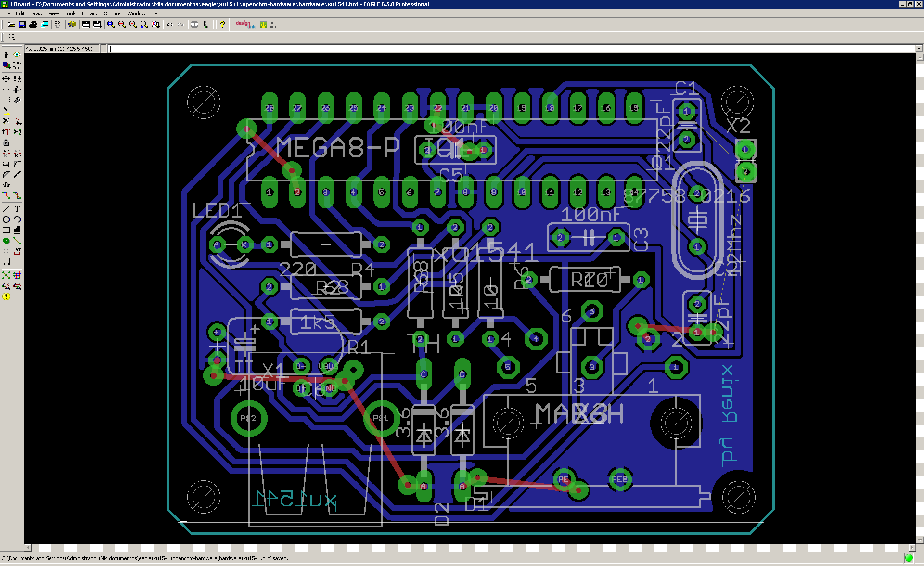The image size is (924, 566).
Task: Toggle the Lock tool
Action: coord(6,142)
